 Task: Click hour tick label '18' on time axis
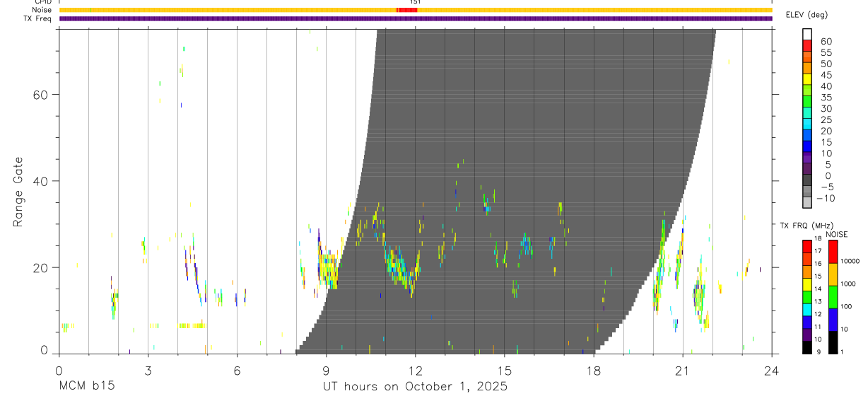tap(594, 370)
